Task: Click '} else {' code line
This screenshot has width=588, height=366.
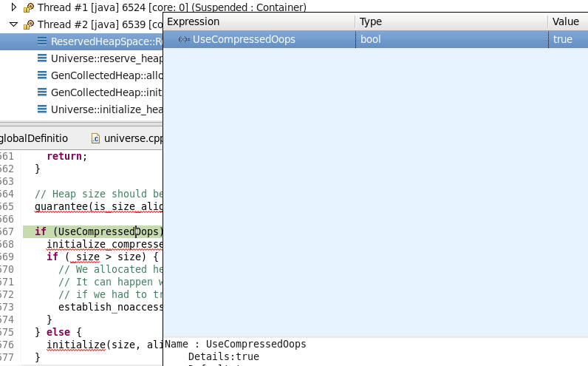Action: (58, 332)
